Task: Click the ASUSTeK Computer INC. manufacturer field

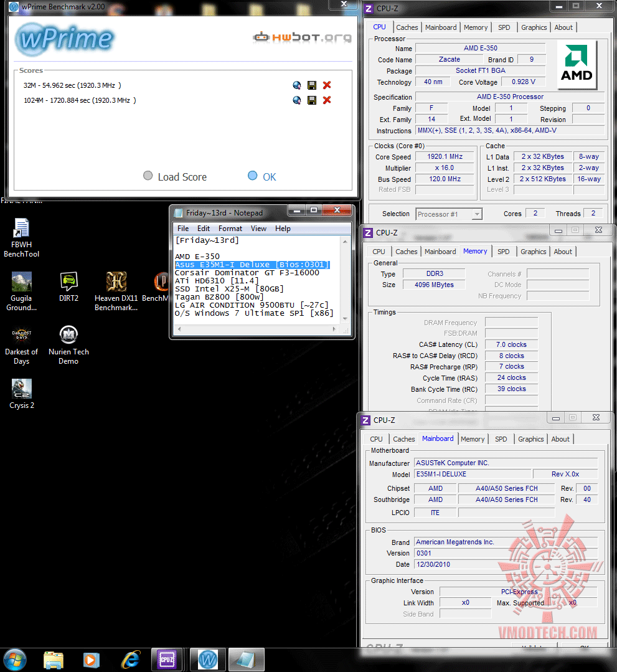Action: pyautogui.click(x=506, y=463)
